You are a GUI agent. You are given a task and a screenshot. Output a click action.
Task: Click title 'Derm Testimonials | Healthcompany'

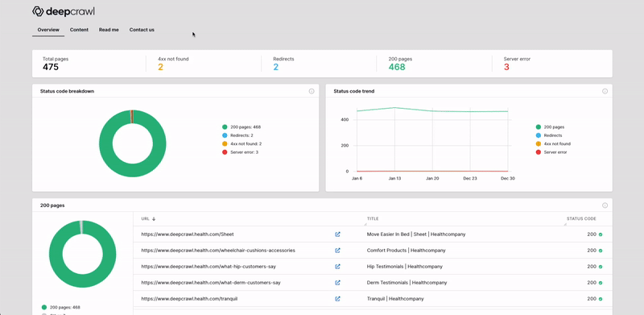coord(407,283)
